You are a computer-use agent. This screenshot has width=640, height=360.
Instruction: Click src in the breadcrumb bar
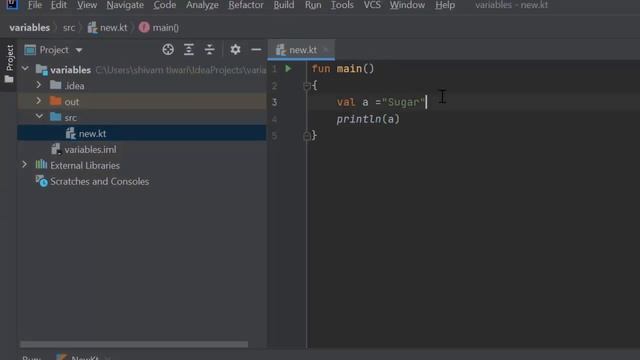69,28
